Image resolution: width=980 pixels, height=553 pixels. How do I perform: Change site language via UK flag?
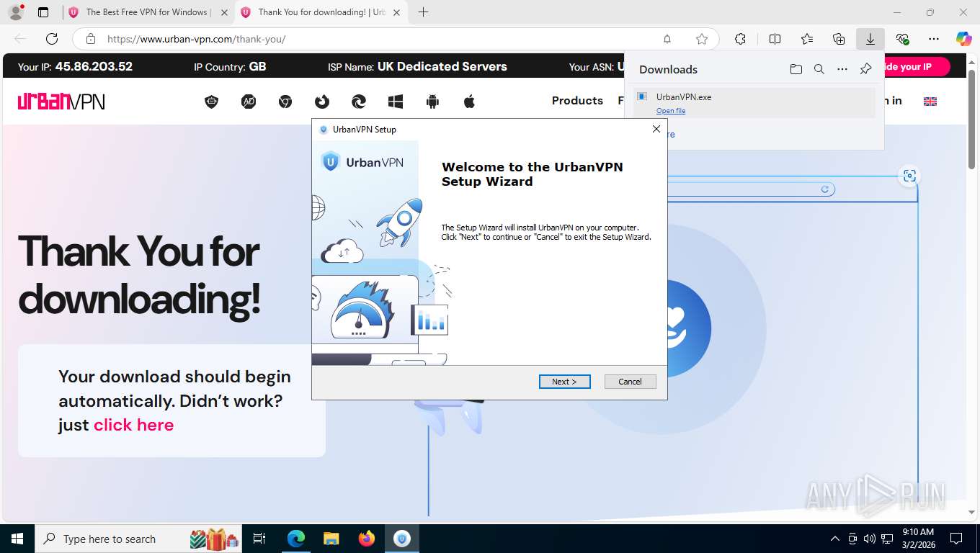(930, 102)
